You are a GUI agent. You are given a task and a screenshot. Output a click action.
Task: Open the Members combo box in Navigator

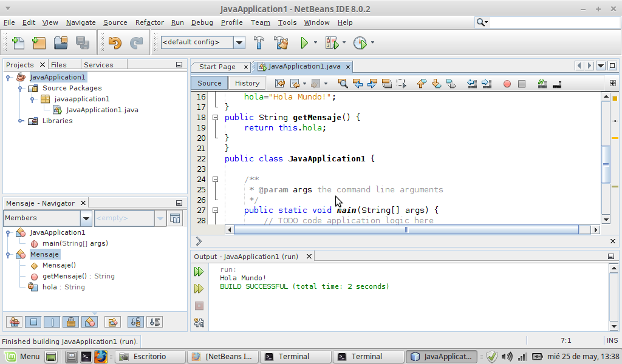pyautogui.click(x=86, y=218)
